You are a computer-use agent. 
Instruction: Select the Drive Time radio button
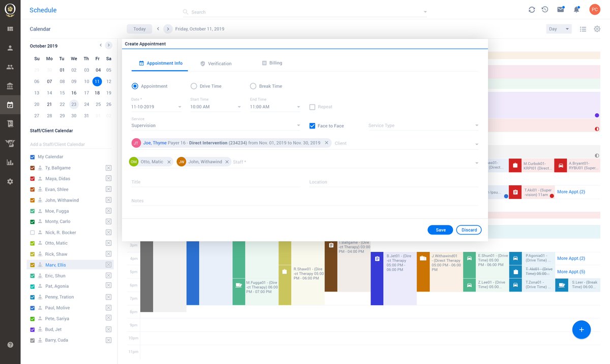pos(193,86)
